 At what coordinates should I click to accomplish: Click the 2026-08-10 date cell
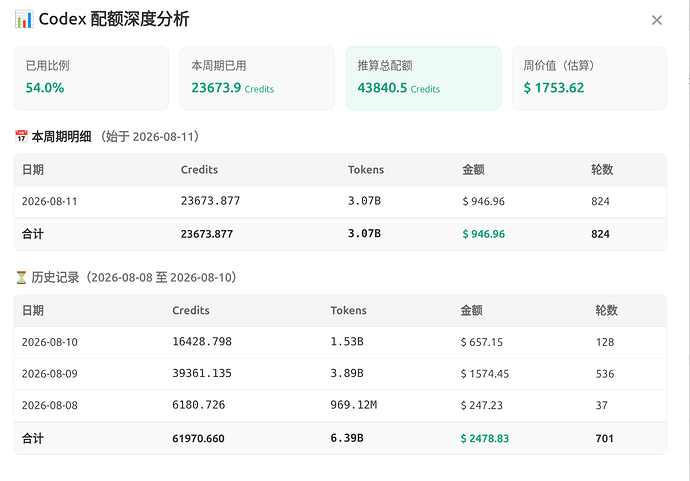click(x=50, y=342)
